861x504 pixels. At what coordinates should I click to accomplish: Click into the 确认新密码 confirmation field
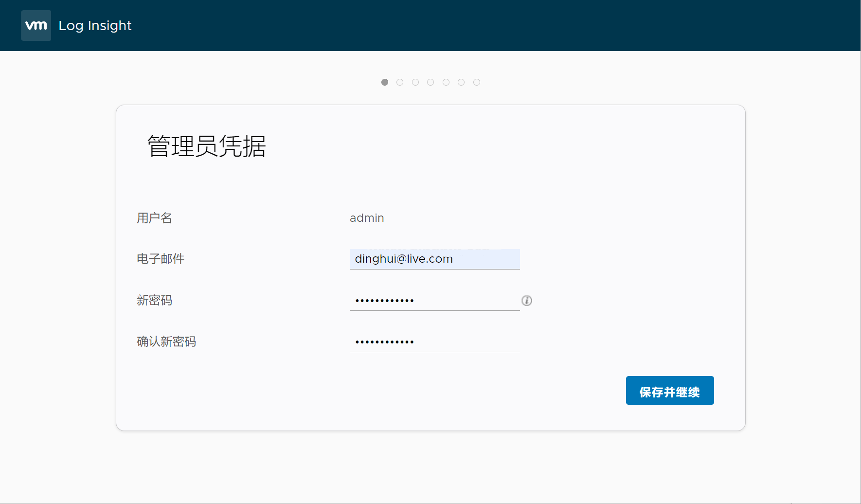(434, 342)
